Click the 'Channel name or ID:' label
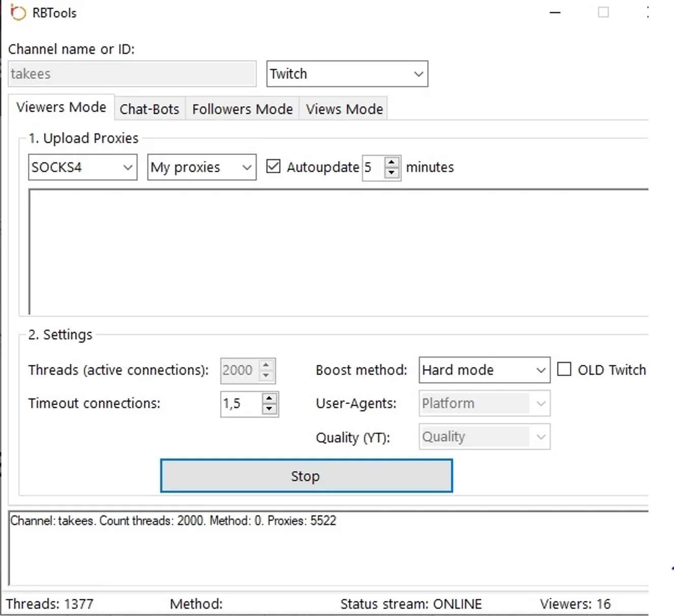Viewport: 674px width, 616px height. click(71, 49)
